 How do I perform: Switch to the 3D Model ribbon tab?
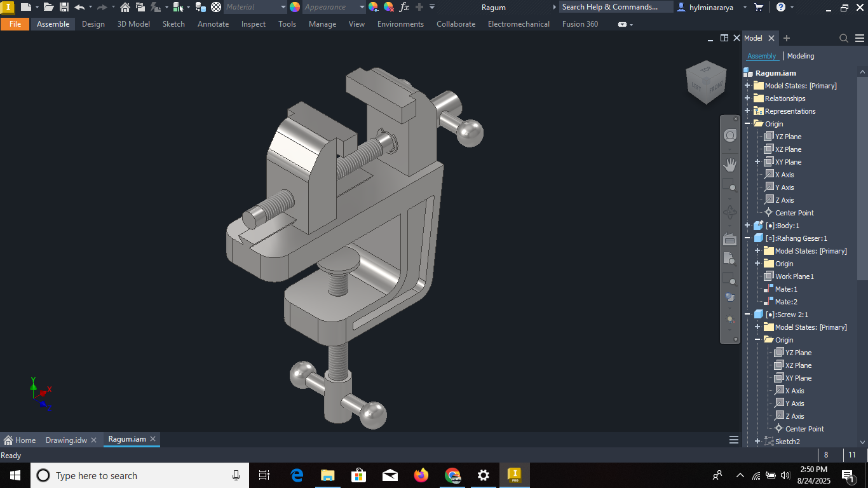(x=134, y=24)
